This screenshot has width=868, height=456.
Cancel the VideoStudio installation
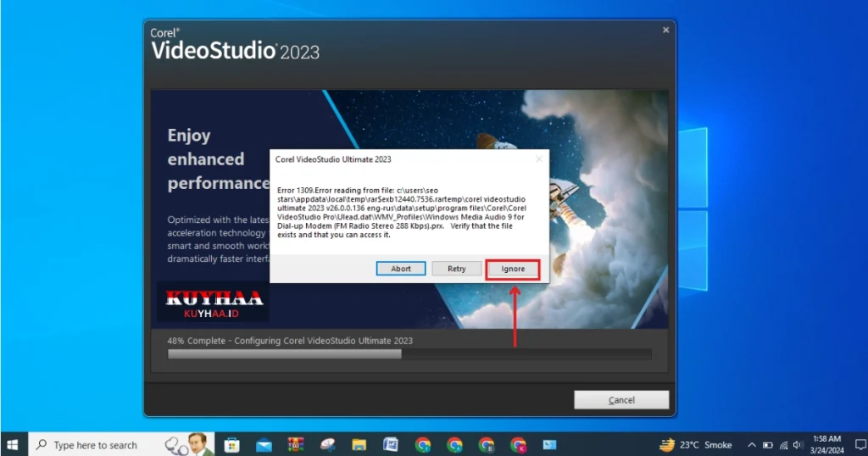(621, 399)
